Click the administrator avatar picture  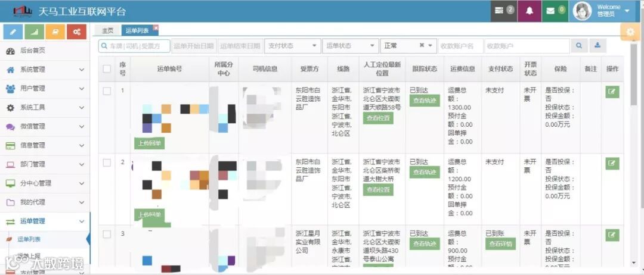[x=583, y=11]
